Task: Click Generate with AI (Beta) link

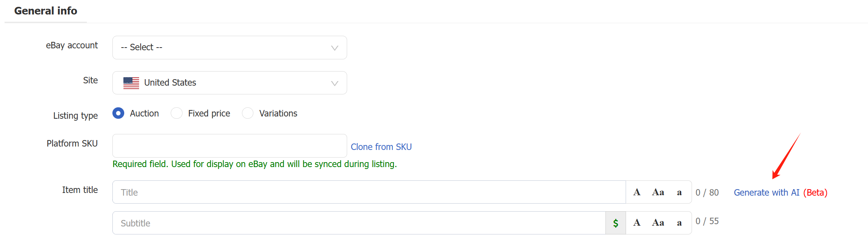Action: (x=780, y=193)
